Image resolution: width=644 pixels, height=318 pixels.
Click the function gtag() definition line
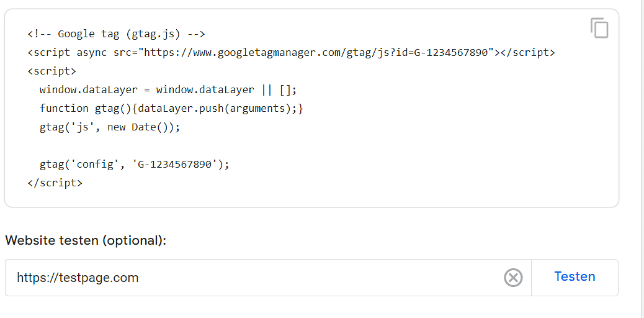click(x=171, y=109)
